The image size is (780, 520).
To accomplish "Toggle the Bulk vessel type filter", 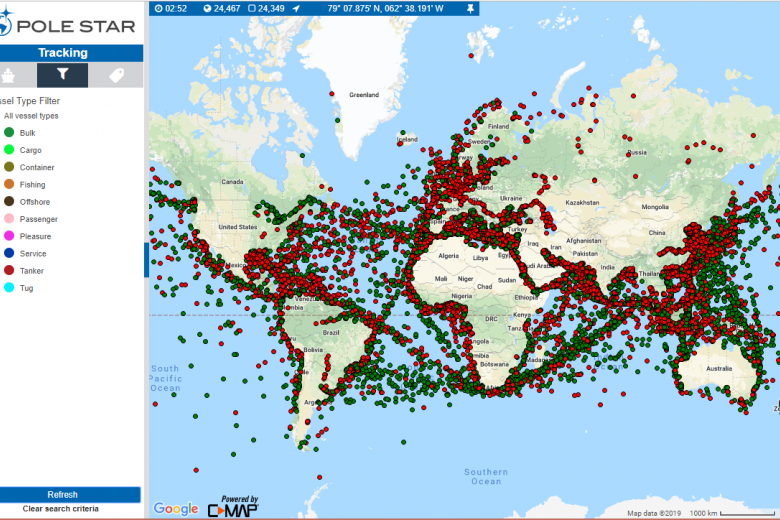I will tap(10, 132).
